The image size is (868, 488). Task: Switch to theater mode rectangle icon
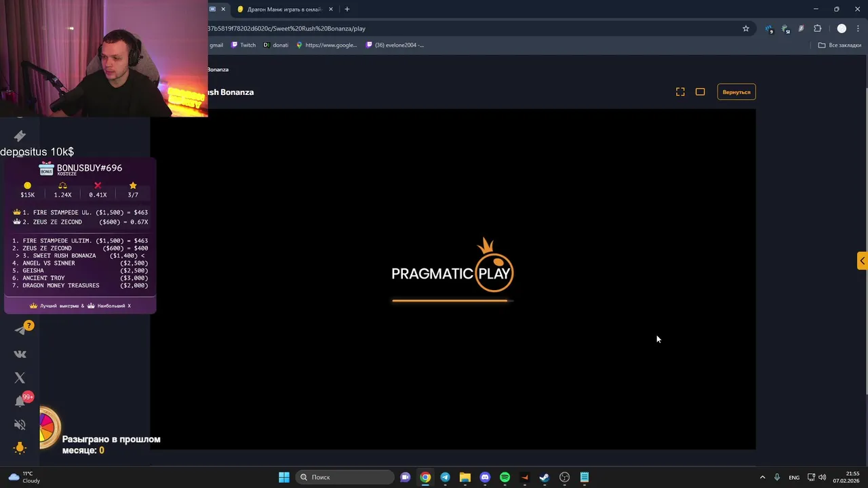700,92
